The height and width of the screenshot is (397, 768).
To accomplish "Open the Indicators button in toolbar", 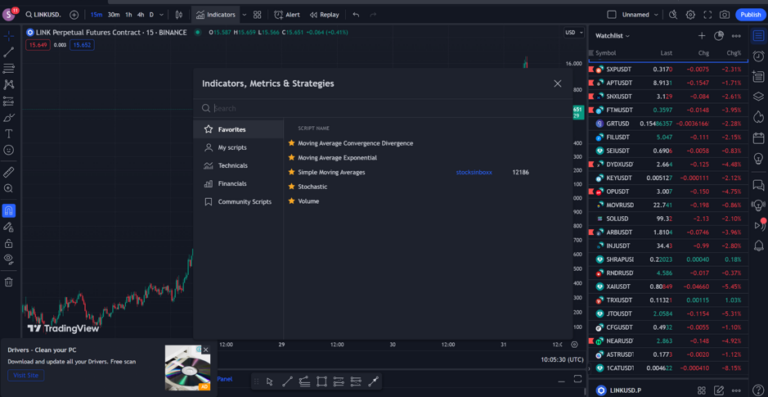I will [x=216, y=15].
